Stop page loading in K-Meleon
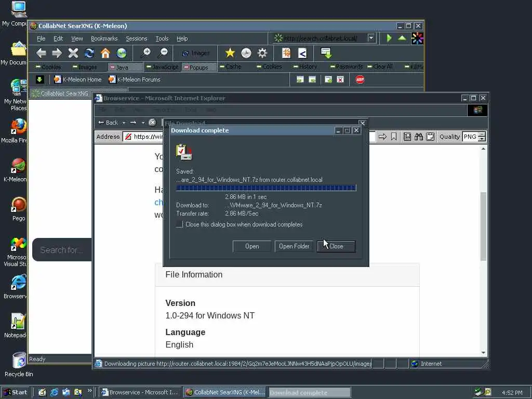The width and height of the screenshot is (532, 399). pos(73,53)
